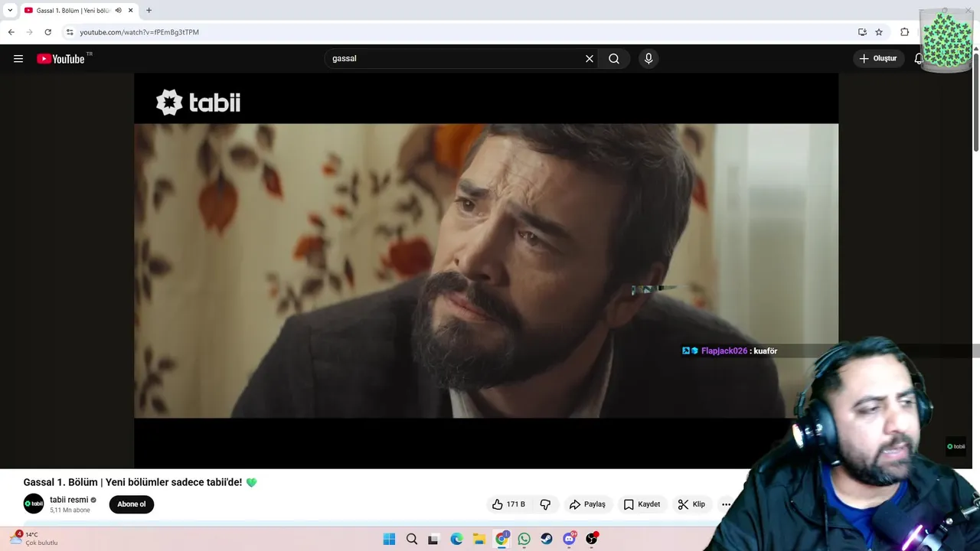Like the video with thumbs up 171 B

click(x=509, y=504)
